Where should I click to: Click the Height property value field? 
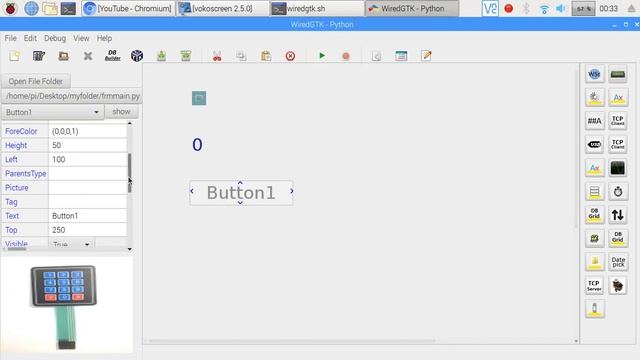pyautogui.click(x=88, y=145)
